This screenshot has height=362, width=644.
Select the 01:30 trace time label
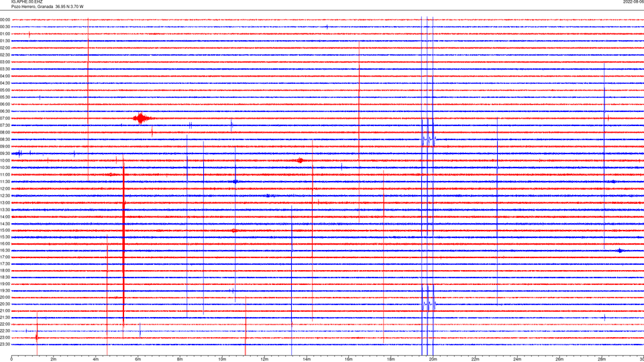[5, 41]
